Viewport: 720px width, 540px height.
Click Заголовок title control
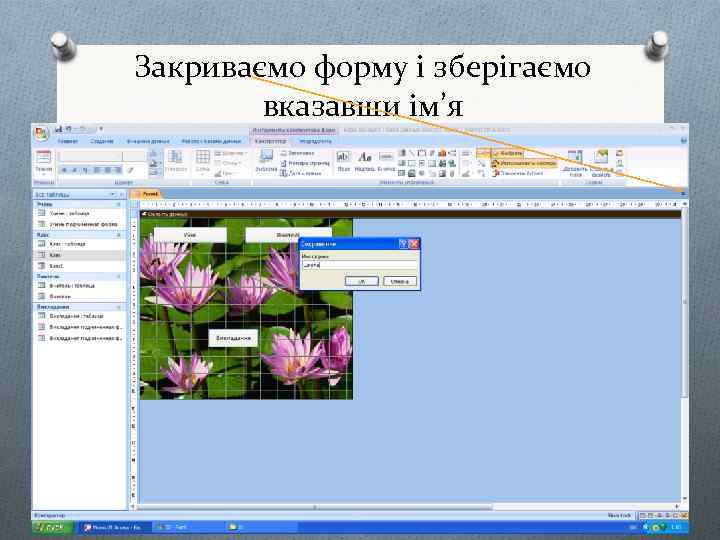pos(298,153)
